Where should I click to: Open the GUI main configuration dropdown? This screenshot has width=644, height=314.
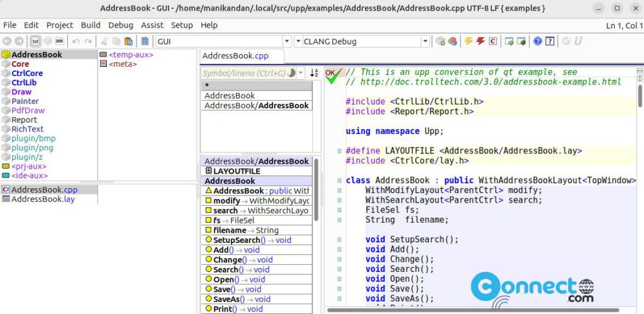coord(287,41)
